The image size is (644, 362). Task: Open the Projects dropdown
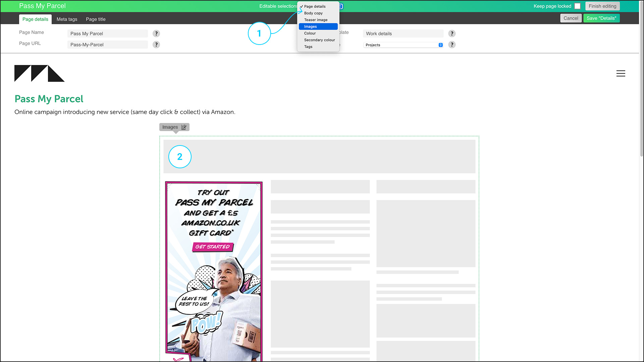click(x=403, y=45)
